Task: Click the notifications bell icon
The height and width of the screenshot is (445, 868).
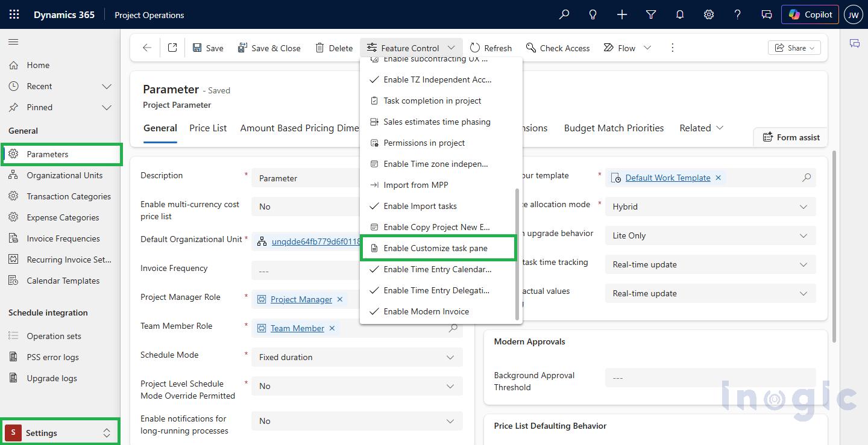Action: [679, 14]
